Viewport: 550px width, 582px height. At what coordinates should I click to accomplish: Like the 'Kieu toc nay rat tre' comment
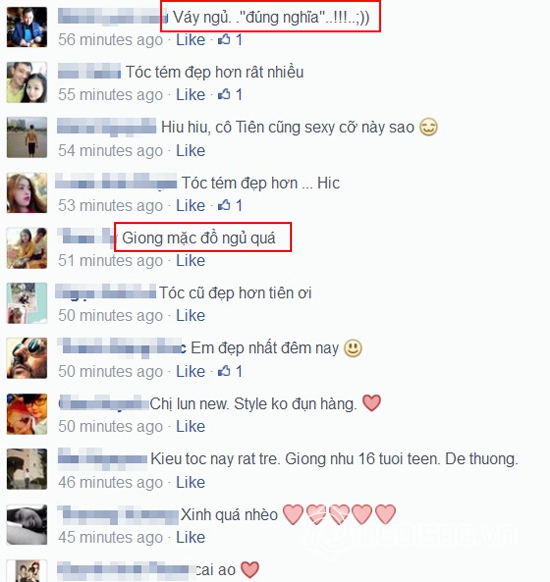[x=190, y=482]
